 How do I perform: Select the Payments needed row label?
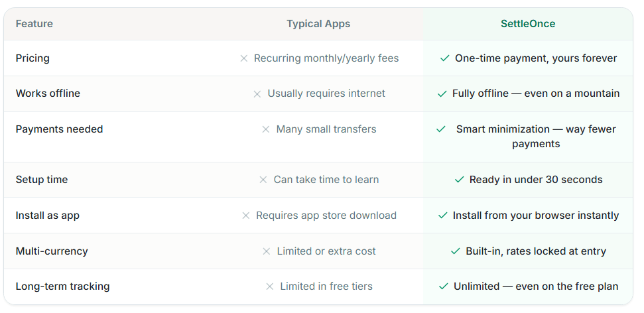(59, 129)
